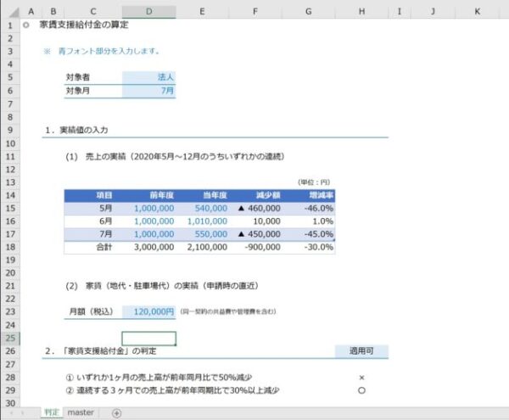Click the ○ mark in row 29
Screen dimensions: 509x420
[x=361, y=390]
